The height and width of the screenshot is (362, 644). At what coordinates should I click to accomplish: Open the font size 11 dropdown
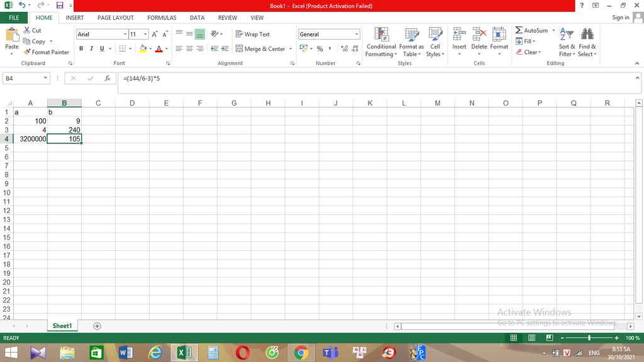pos(145,35)
